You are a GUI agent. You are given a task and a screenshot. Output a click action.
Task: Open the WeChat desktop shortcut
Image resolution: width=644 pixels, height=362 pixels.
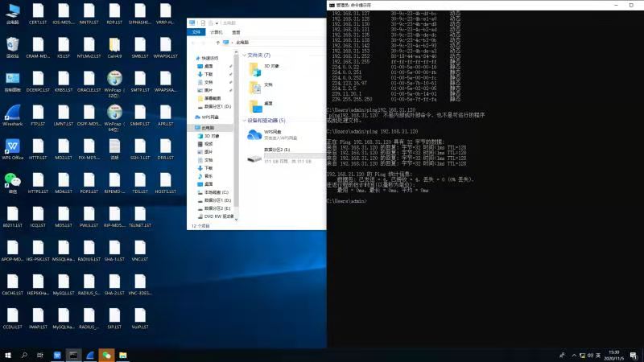12,183
